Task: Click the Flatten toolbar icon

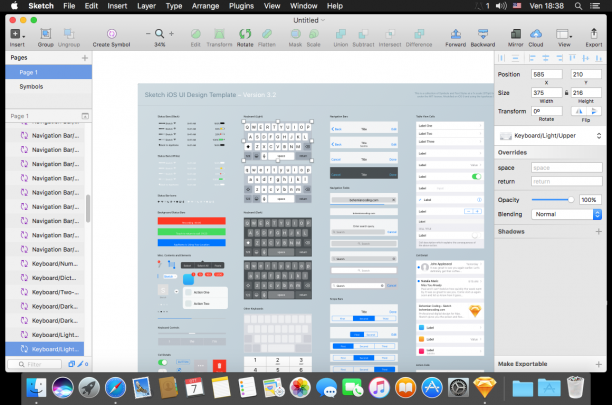Action: (267, 34)
